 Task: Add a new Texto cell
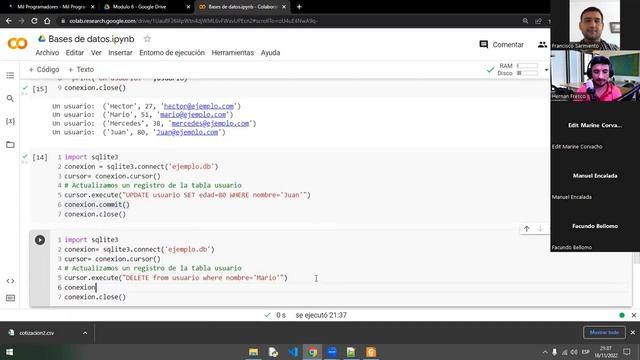point(81,69)
